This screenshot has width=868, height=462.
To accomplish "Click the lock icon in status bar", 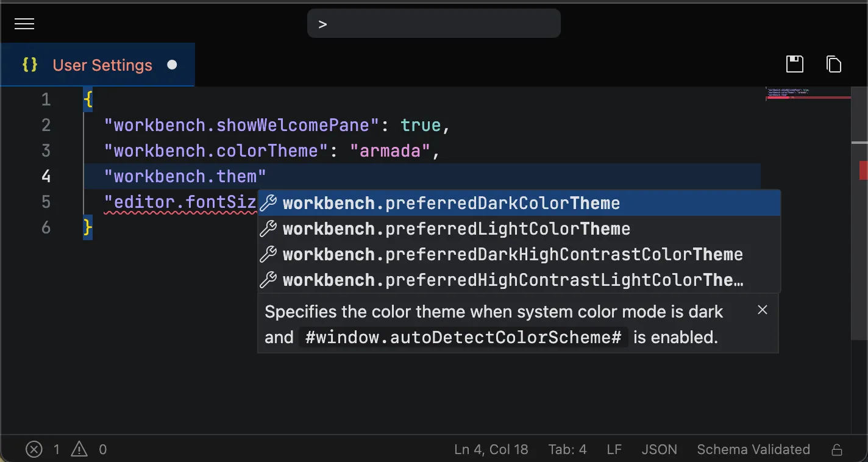I will click(837, 450).
